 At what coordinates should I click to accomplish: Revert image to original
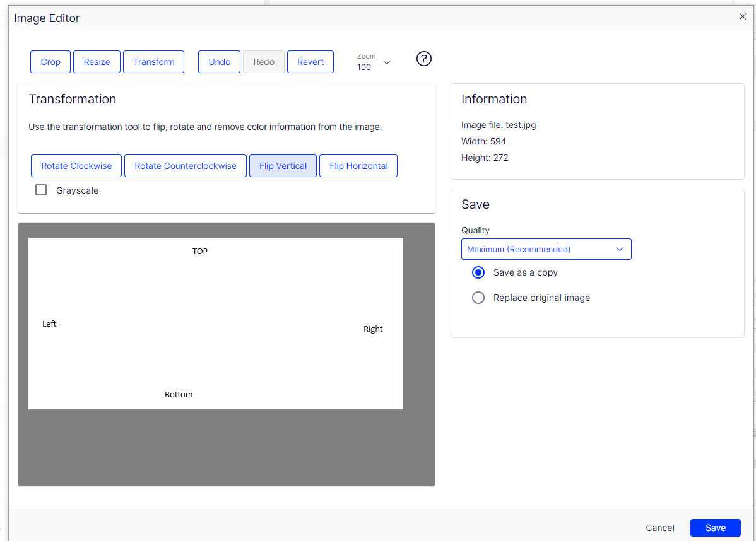(310, 62)
